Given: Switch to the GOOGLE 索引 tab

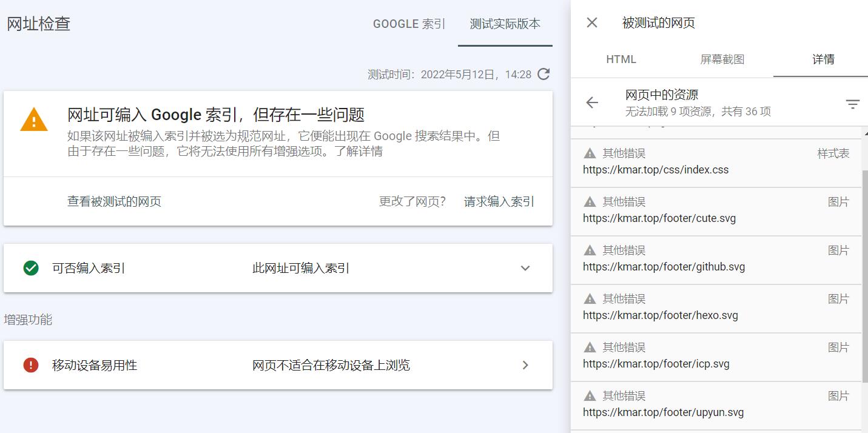Looking at the screenshot, I should pos(409,24).
